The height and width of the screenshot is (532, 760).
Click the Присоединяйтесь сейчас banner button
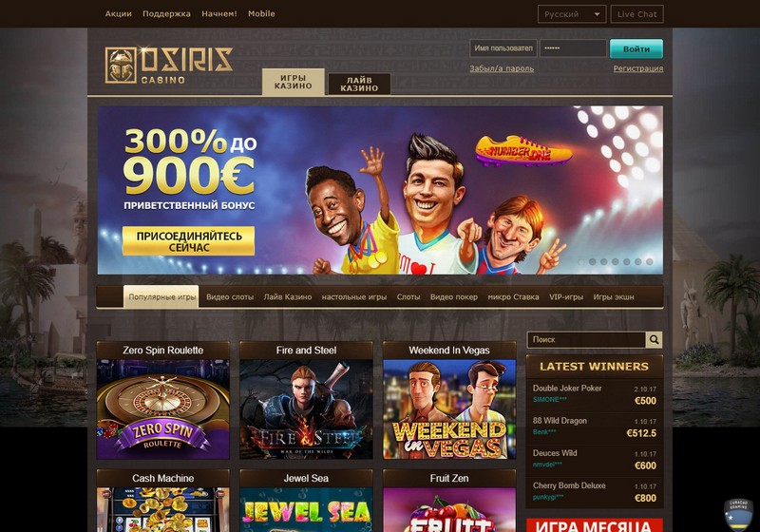(x=188, y=241)
